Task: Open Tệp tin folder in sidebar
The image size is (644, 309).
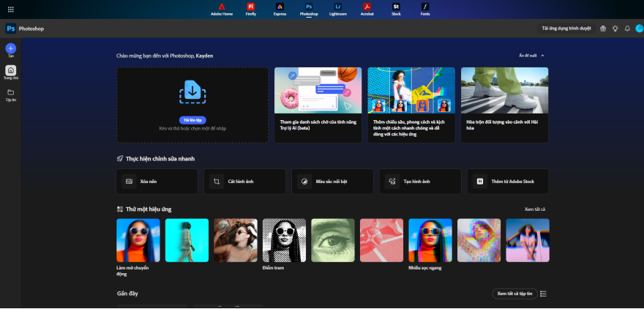Action: click(11, 95)
